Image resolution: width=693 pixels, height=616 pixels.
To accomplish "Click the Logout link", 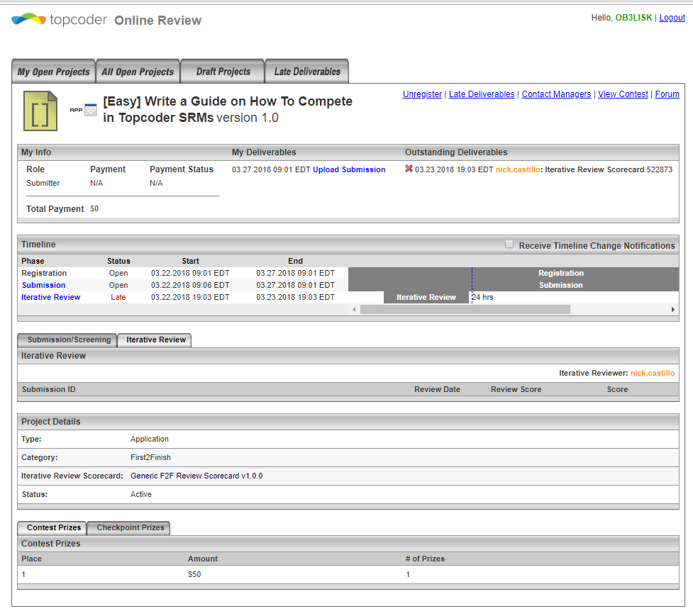I will pyautogui.click(x=672, y=18).
